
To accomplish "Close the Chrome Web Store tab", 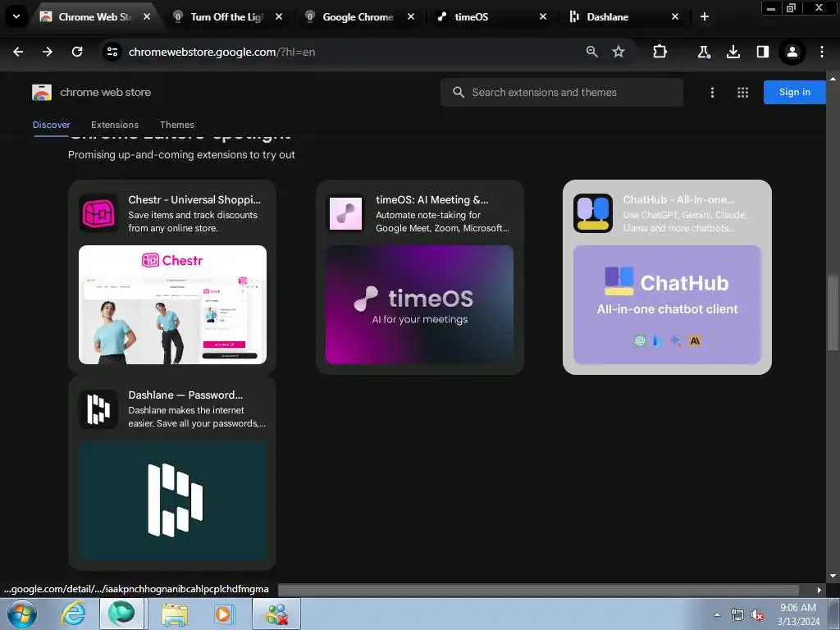I will click(x=147, y=16).
